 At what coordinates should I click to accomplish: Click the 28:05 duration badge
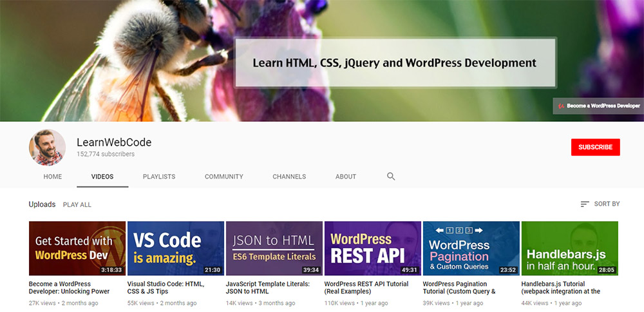click(607, 270)
